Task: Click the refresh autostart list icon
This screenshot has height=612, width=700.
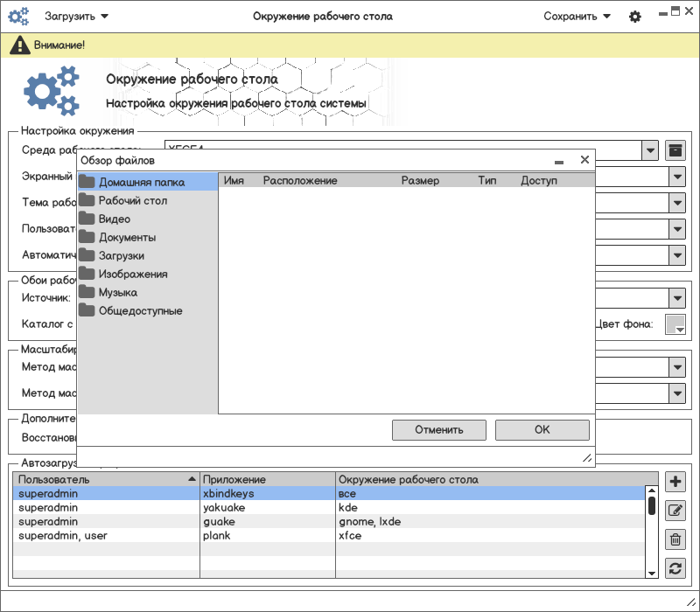Action: click(x=675, y=568)
